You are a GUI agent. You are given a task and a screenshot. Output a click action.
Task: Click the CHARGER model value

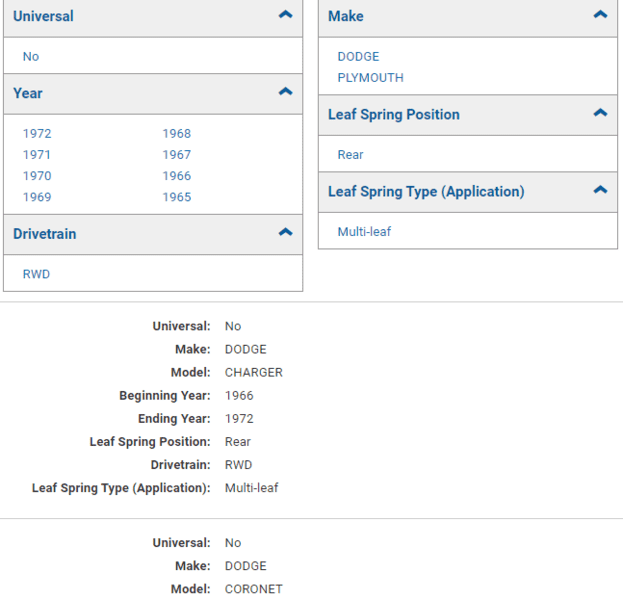(253, 372)
